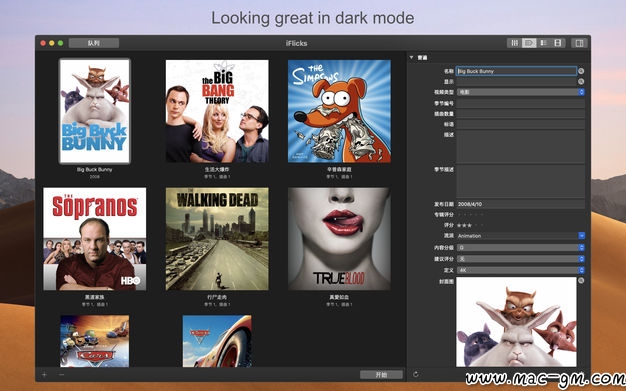Close the iFlicks window with the red button
This screenshot has width=626, height=391.
coord(43,43)
